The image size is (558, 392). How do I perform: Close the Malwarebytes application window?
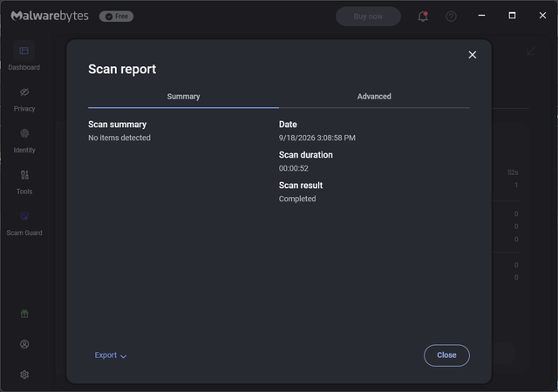tap(542, 16)
